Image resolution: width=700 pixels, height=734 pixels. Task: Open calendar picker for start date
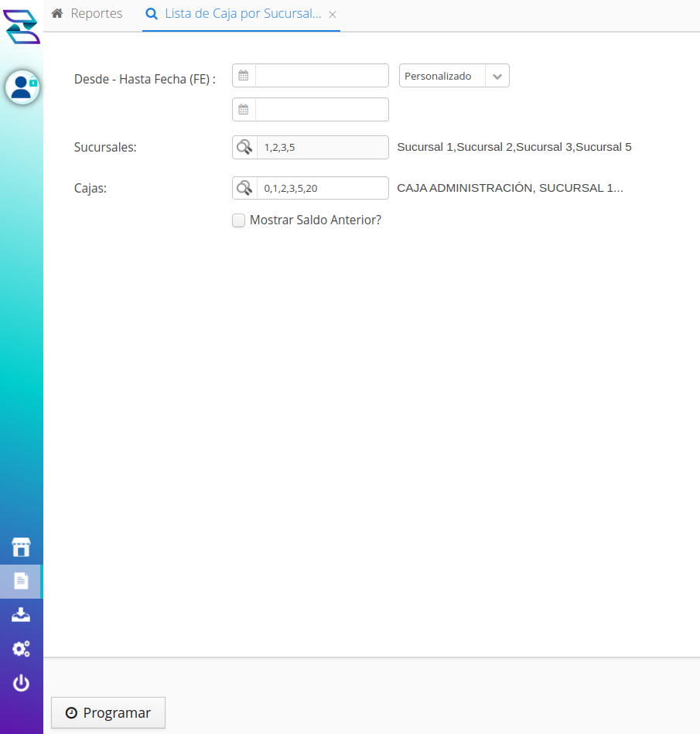[x=244, y=75]
